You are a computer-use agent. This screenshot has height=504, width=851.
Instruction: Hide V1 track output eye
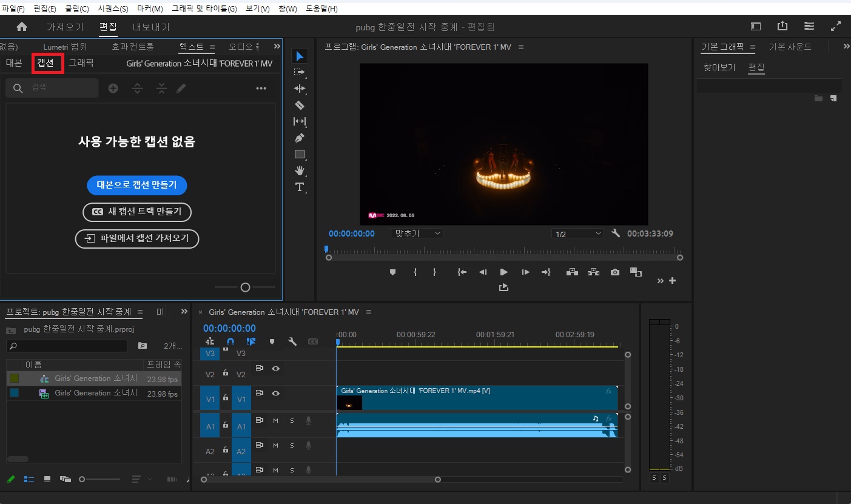275,393
